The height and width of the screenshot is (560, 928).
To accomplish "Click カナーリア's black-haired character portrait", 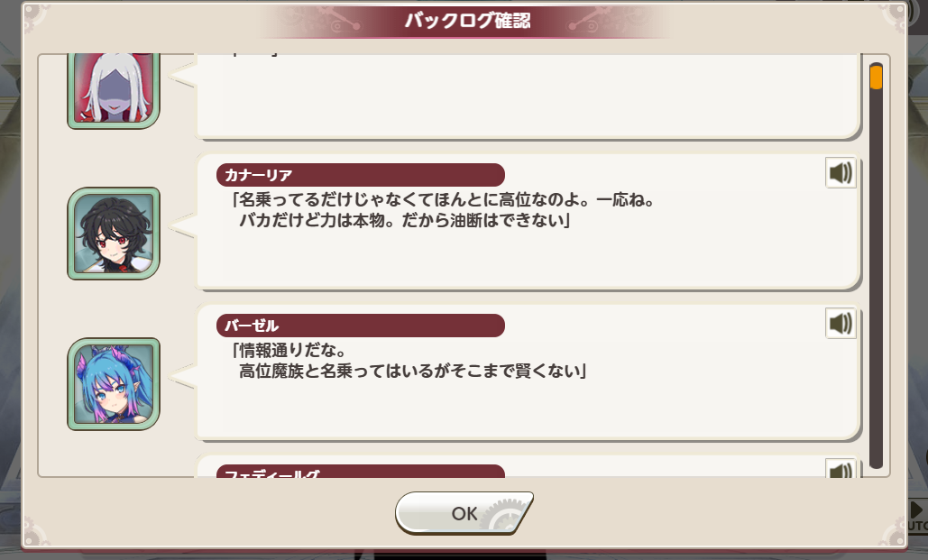I will (x=114, y=234).
